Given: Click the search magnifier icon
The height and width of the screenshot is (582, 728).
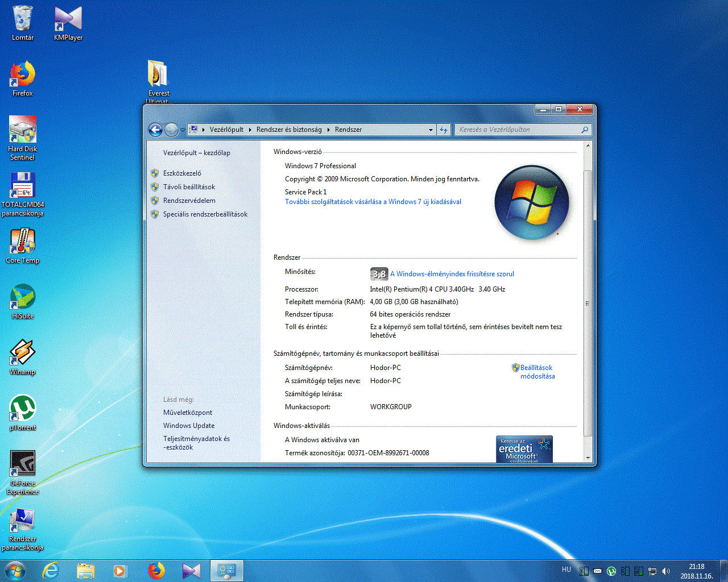Looking at the screenshot, I should point(585,130).
